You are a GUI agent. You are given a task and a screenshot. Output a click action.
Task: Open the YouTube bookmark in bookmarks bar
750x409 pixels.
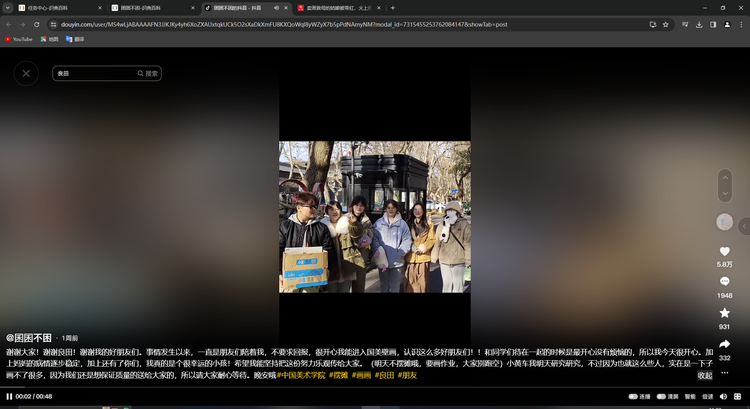click(x=19, y=39)
